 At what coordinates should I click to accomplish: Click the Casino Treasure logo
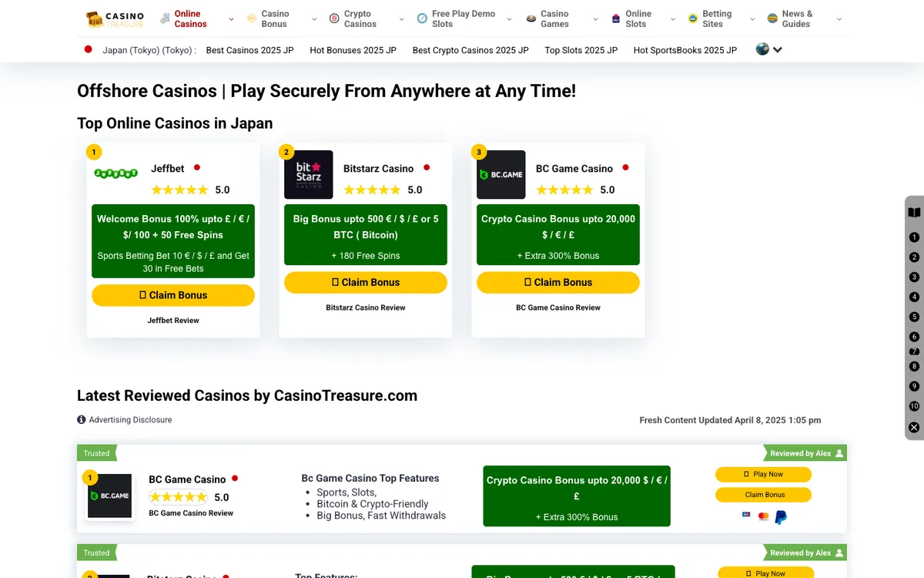tap(115, 18)
